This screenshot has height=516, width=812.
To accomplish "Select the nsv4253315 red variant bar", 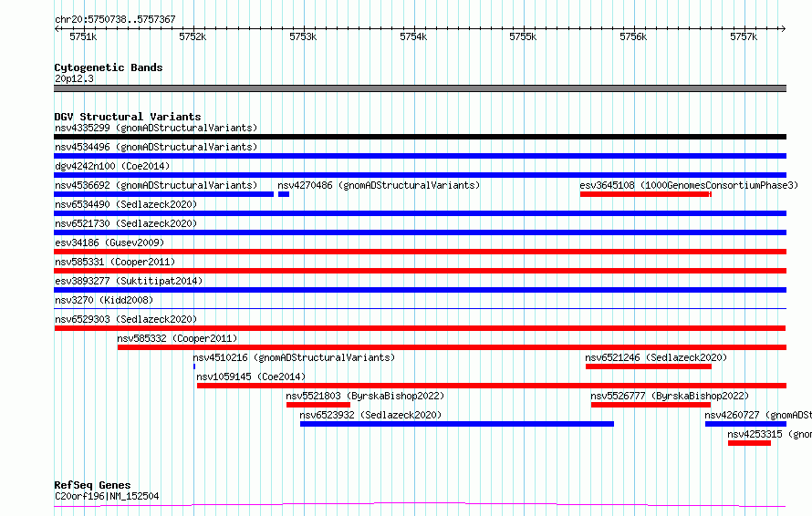I will [x=749, y=443].
